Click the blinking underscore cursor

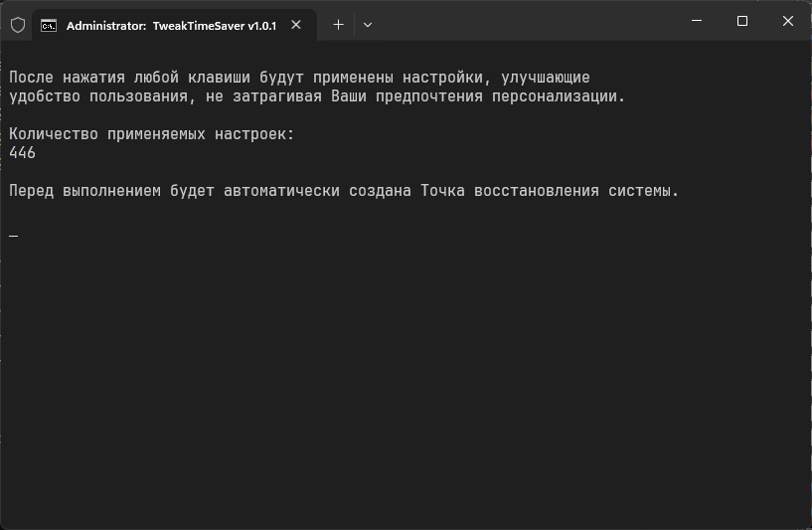tap(14, 237)
